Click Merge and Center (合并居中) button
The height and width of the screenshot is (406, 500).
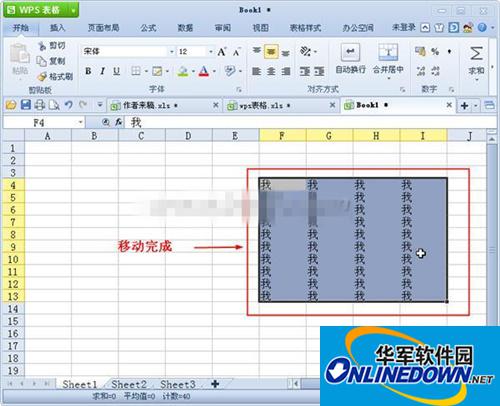coord(388,60)
